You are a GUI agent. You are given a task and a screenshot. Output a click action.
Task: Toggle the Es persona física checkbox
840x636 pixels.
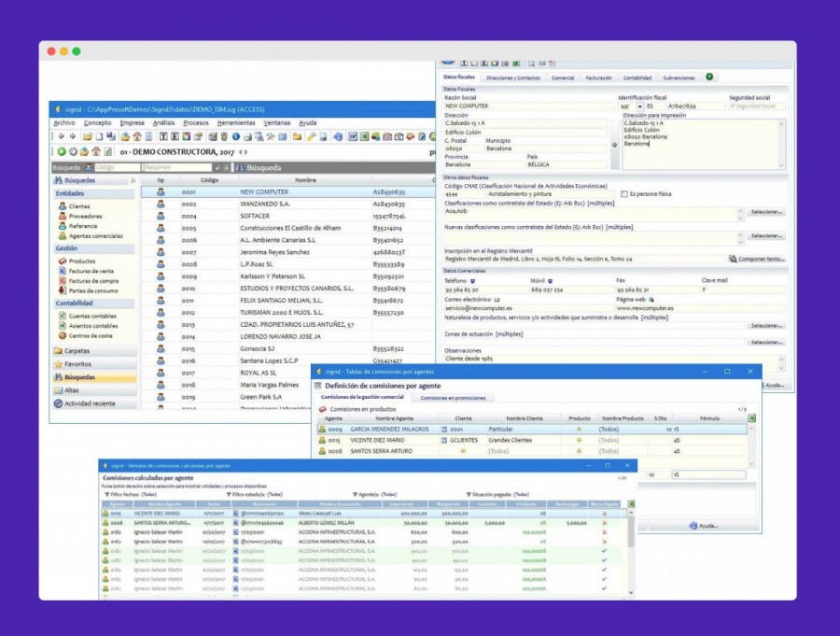(x=624, y=194)
